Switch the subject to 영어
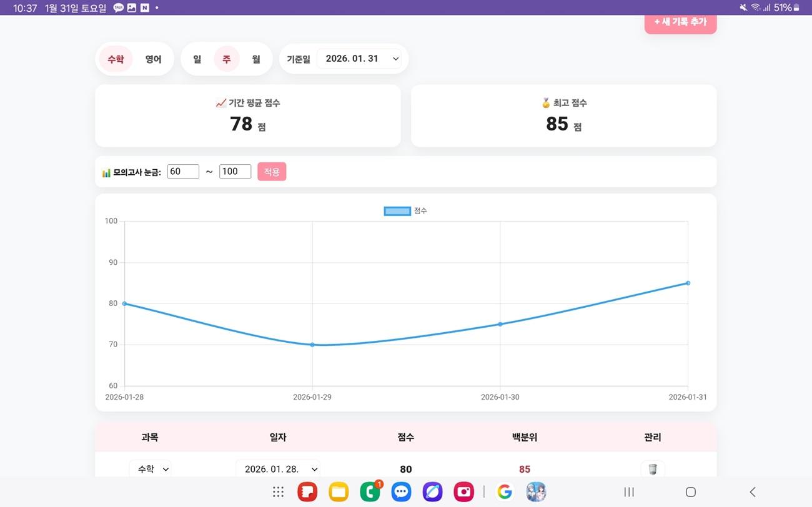 (x=154, y=59)
